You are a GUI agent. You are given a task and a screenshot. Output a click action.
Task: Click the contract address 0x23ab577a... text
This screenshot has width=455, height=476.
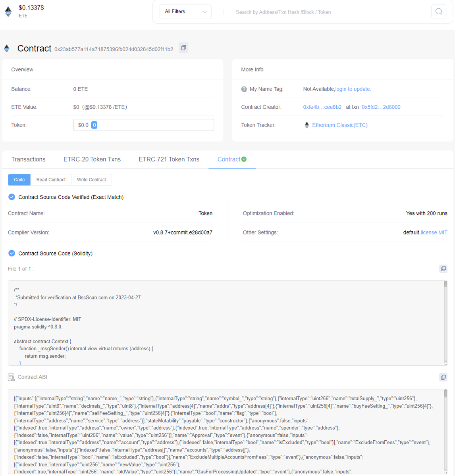114,49
